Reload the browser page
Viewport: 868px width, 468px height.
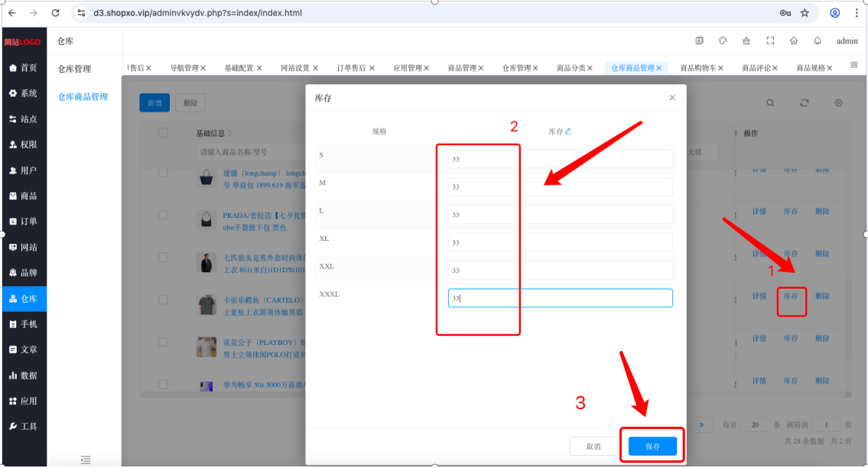click(55, 13)
